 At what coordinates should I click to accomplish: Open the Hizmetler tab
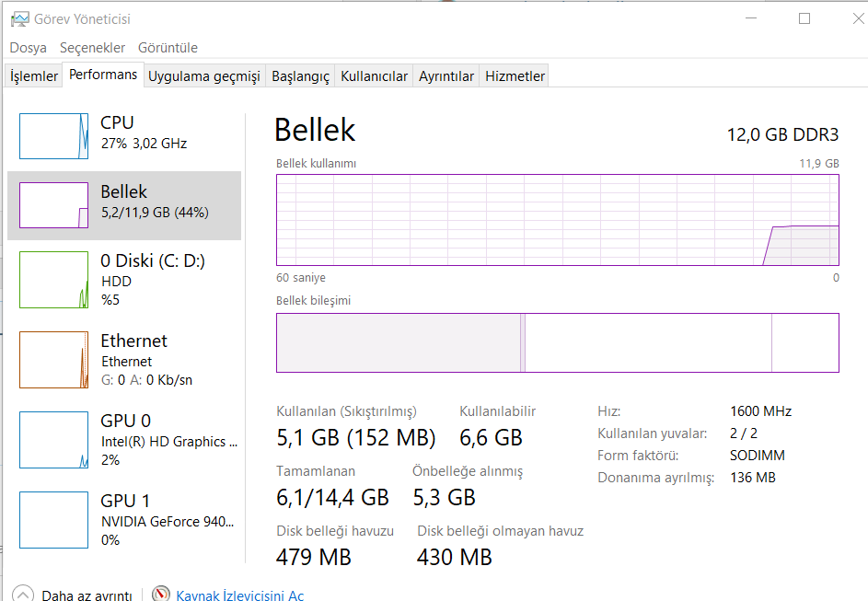coord(515,76)
